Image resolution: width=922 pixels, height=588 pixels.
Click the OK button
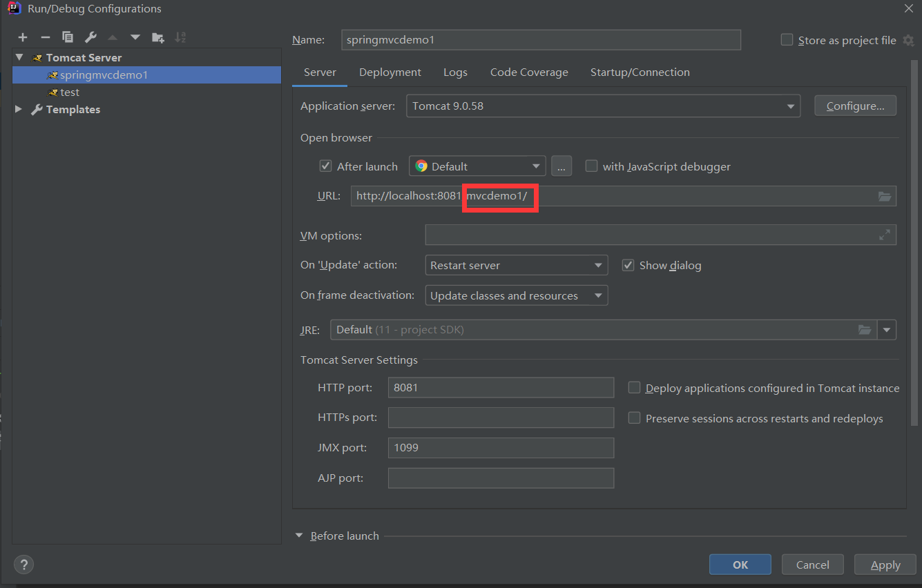(x=740, y=565)
